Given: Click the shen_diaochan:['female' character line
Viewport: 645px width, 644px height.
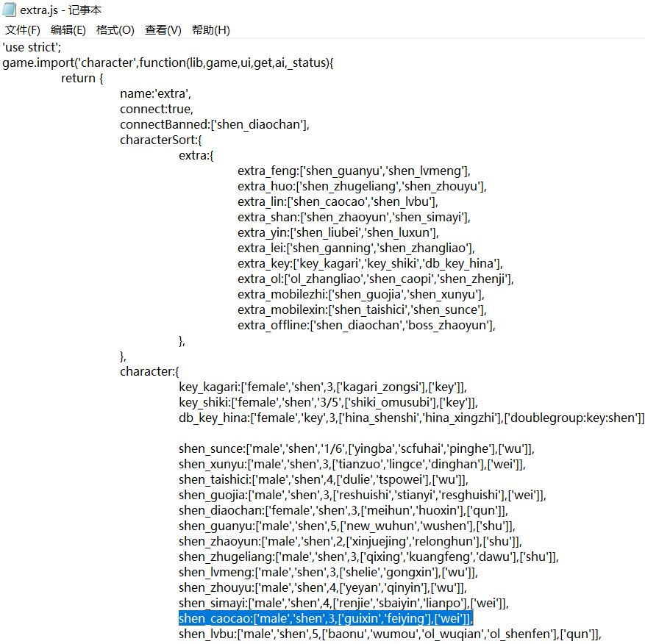Looking at the screenshot, I should click(343, 510).
